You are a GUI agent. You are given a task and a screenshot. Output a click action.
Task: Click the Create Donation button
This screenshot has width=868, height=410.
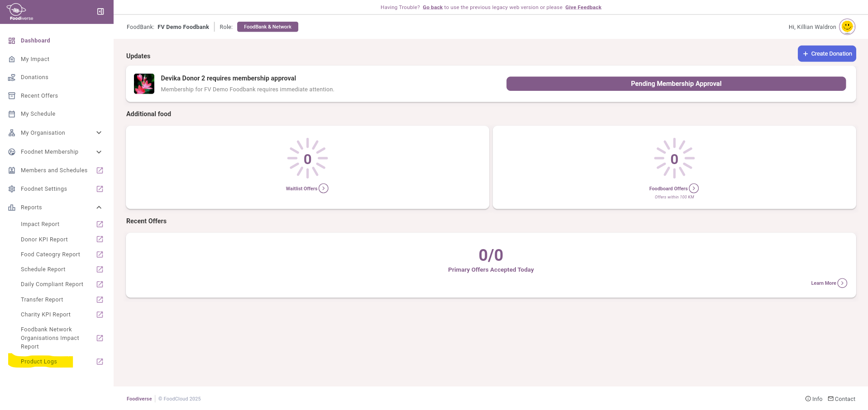coord(826,54)
